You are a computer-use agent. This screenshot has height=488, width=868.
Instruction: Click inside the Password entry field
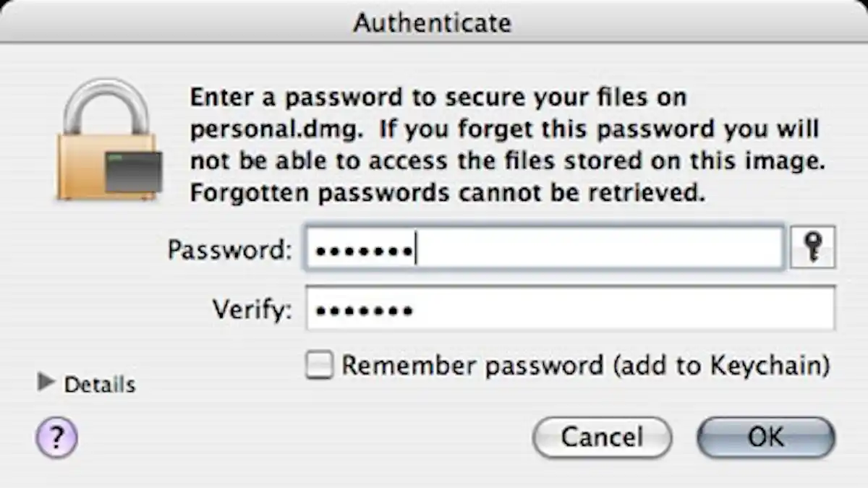pyautogui.click(x=542, y=247)
